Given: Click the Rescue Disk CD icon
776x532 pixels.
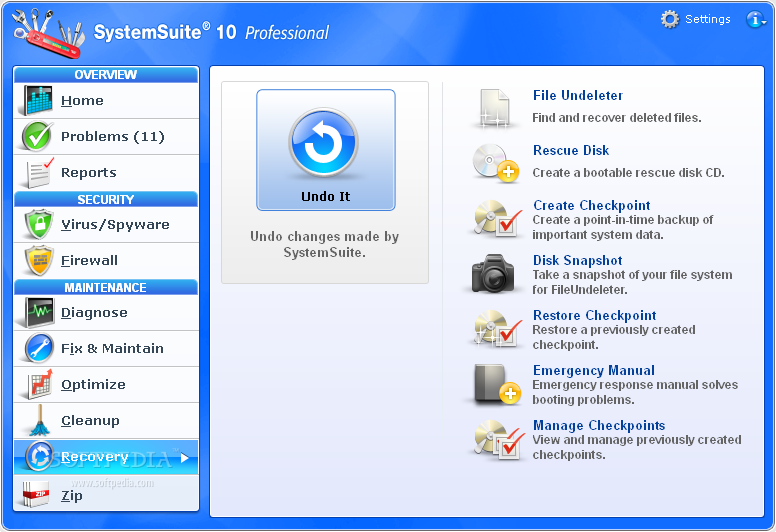Looking at the screenshot, I should (495, 163).
